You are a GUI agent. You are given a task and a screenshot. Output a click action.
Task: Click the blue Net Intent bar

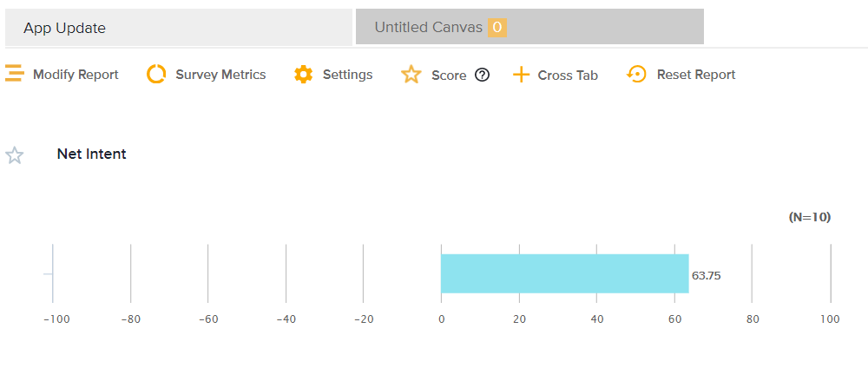tap(564, 273)
